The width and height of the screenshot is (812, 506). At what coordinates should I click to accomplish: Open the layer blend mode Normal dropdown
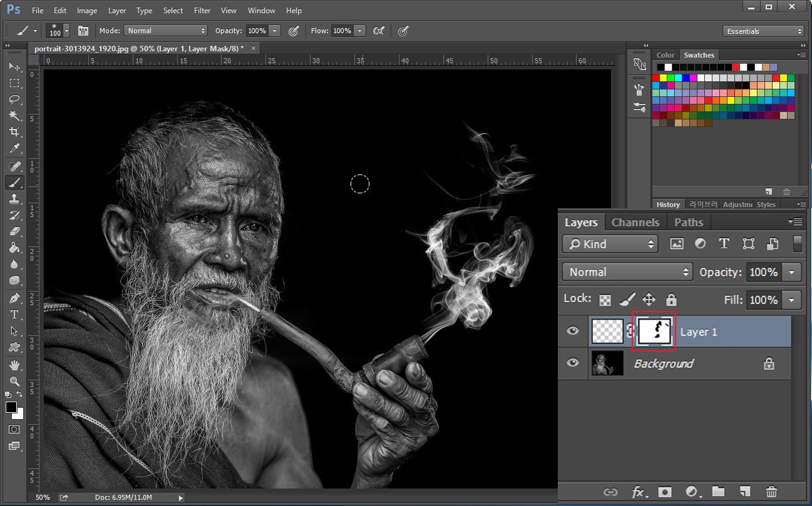pos(627,272)
